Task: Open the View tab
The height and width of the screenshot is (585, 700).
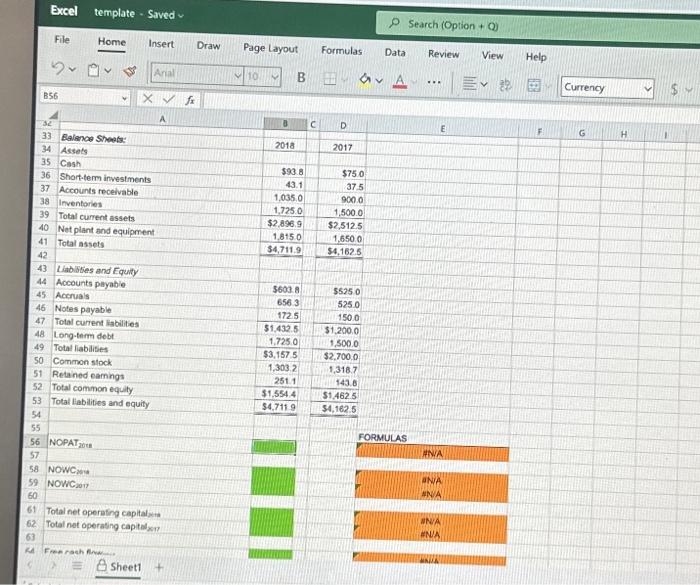Action: tap(492, 55)
